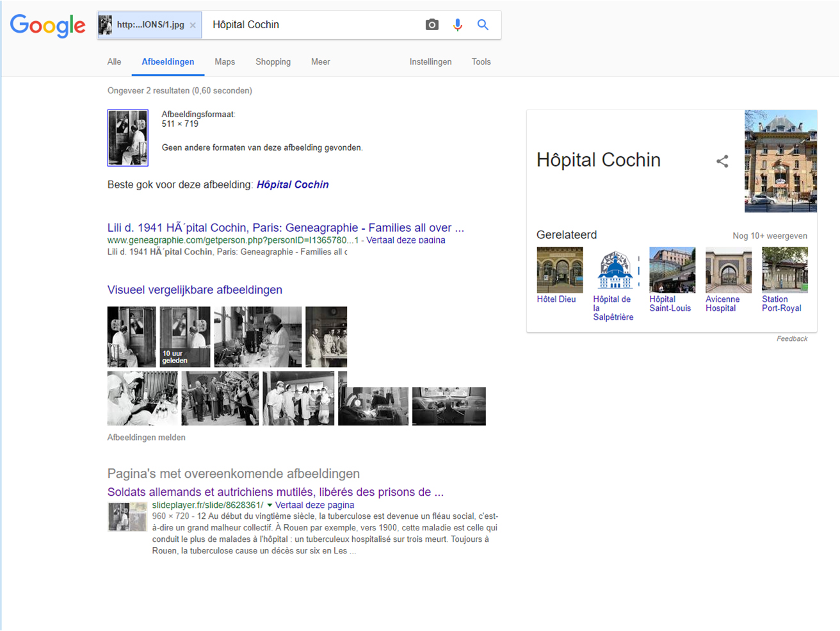Click the camera search-by-image icon

click(432, 25)
